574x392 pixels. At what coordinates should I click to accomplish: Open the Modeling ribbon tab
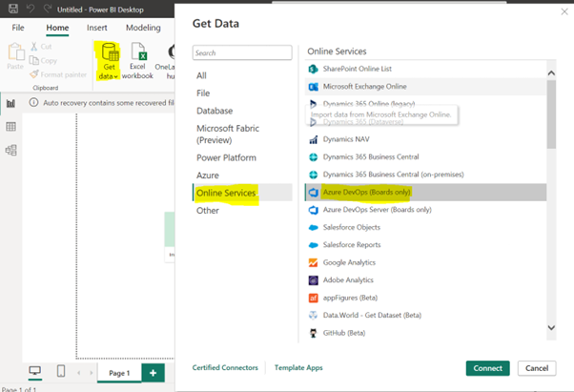(x=143, y=28)
